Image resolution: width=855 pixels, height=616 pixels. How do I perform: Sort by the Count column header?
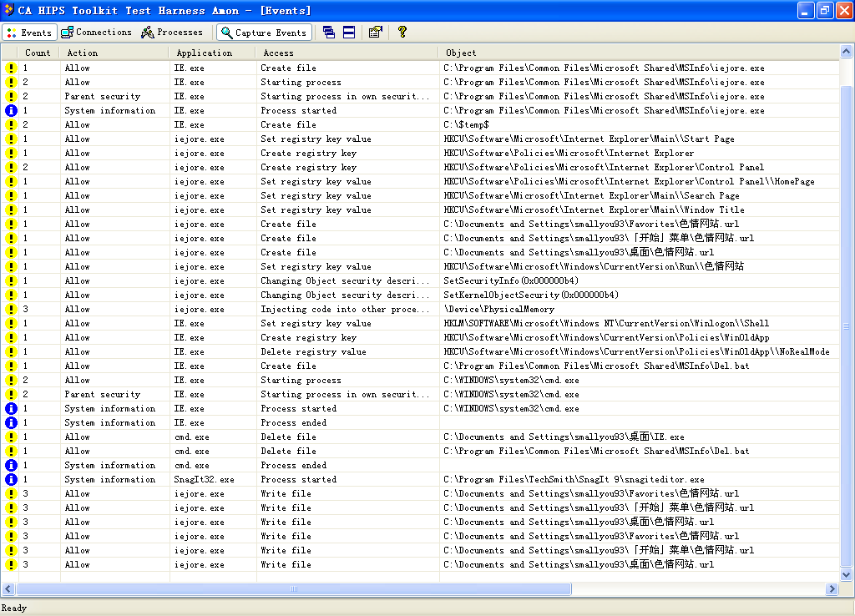(37, 53)
